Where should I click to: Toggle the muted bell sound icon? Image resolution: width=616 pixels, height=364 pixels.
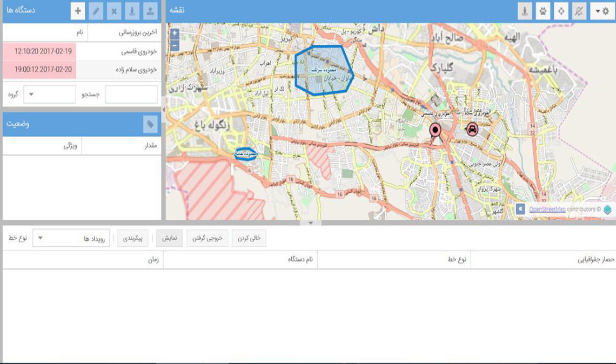[x=579, y=11]
